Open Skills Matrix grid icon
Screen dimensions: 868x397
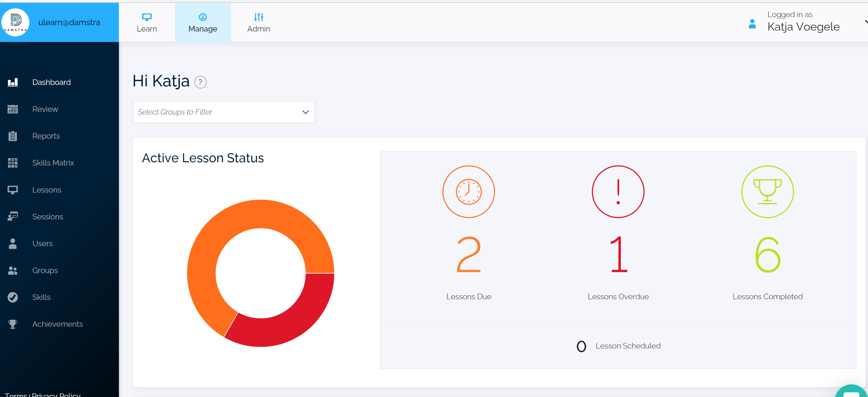point(13,163)
